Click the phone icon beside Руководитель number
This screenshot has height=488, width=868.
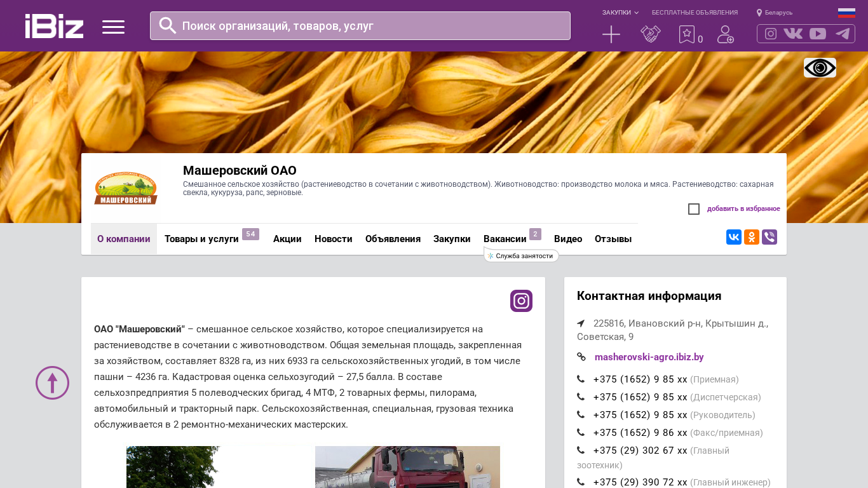(x=581, y=415)
